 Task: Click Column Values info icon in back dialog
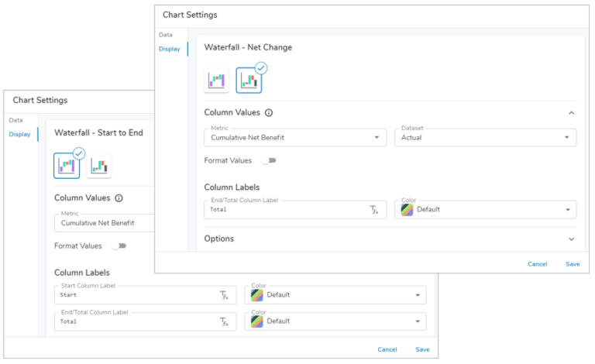[x=119, y=198]
